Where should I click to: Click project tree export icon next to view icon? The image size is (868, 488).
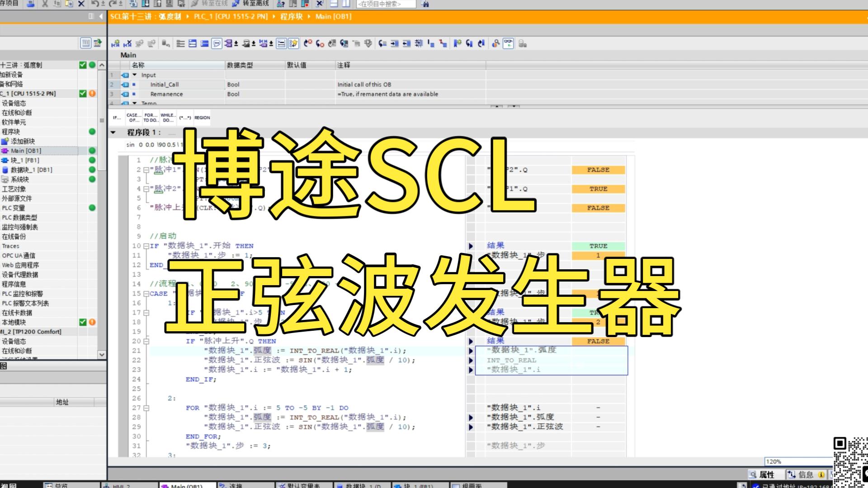point(98,43)
